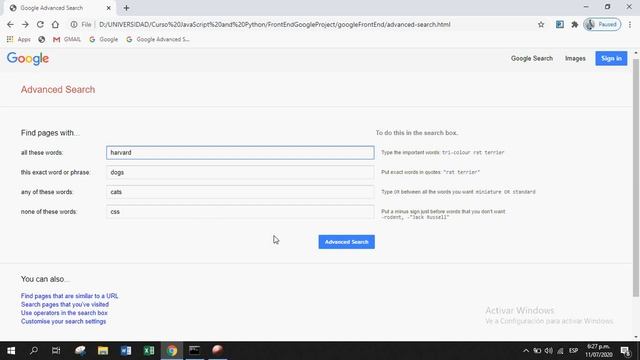Open 'Use operators in the search box'
Screen dimensions: 640x360
point(64,313)
